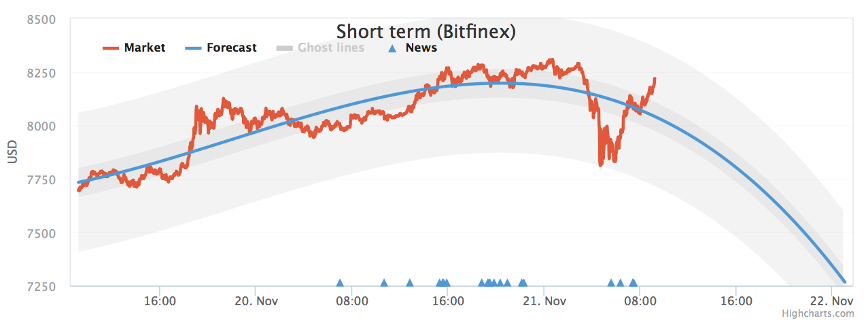Image resolution: width=868 pixels, height=329 pixels.
Task: Click the right end of the Forecast line
Action: [x=844, y=281]
